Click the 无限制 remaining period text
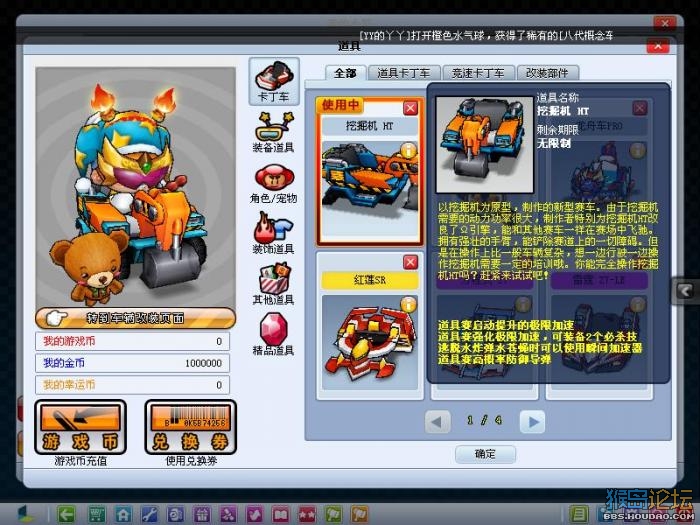The width and height of the screenshot is (700, 525). tap(554, 143)
